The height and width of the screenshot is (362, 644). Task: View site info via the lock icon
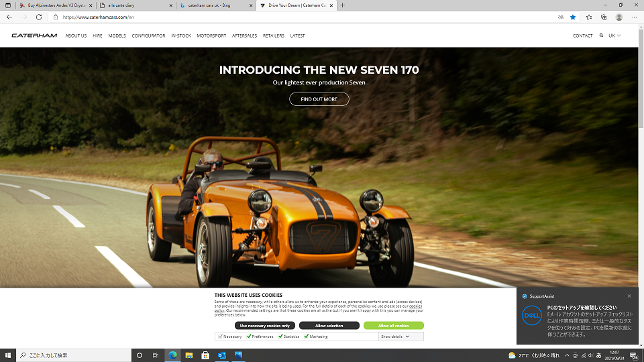56,17
